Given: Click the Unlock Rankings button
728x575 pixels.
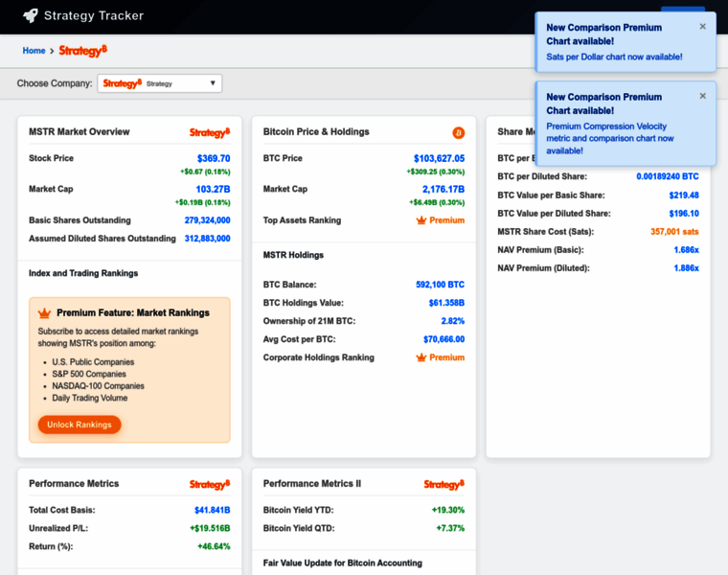Looking at the screenshot, I should click(x=80, y=425).
